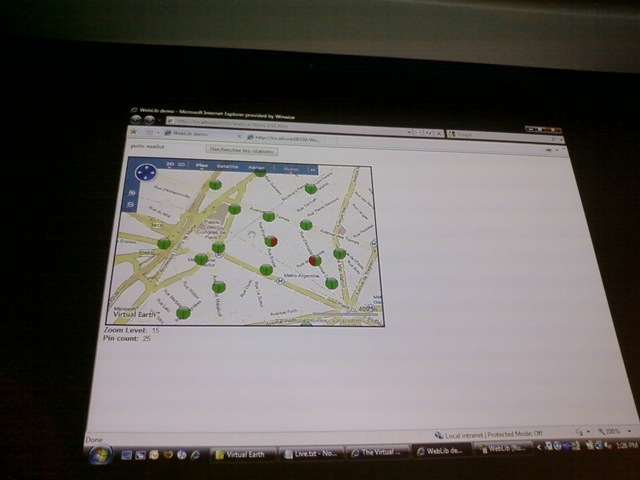Click the Zoom Level 15 text
Screen dimensions: 640x480
(x=131, y=330)
